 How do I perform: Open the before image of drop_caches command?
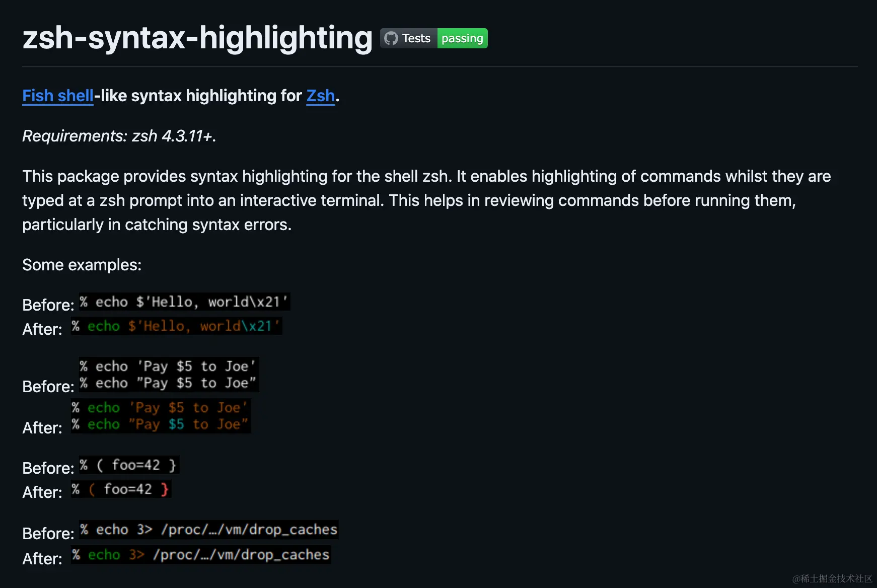coord(208,530)
